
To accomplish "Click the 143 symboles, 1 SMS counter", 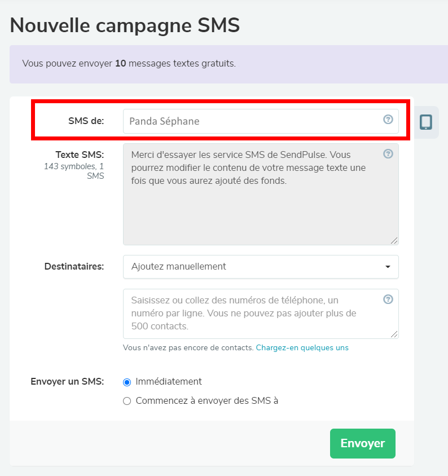I will click(74, 171).
